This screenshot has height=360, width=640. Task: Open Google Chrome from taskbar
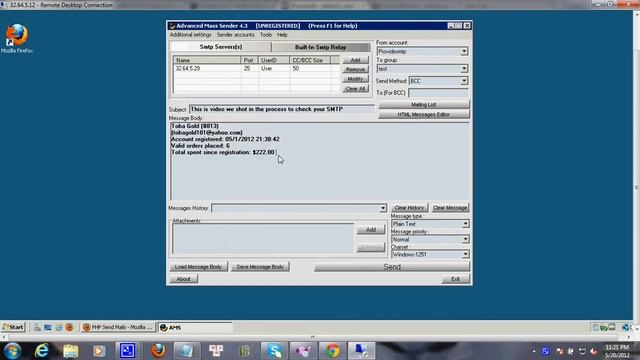coord(332,351)
